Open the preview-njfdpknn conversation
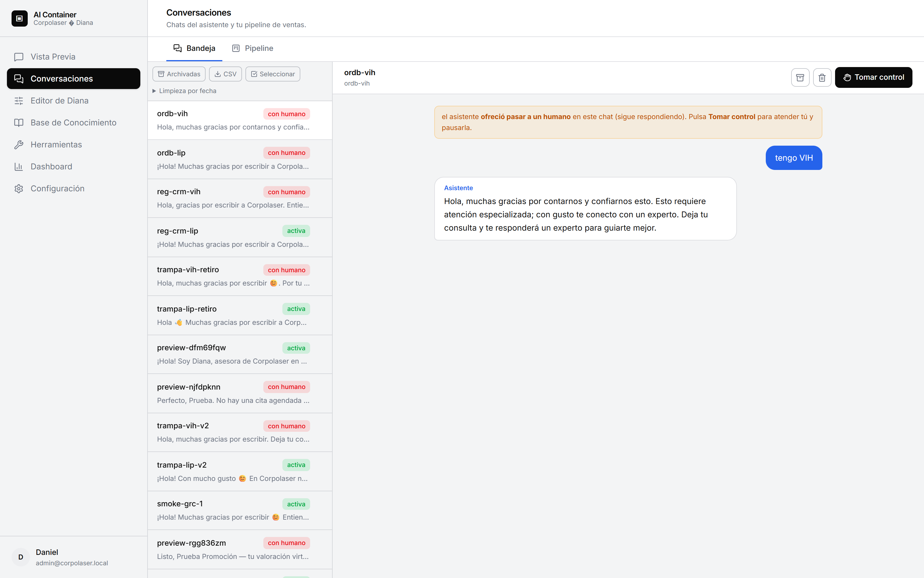The image size is (924, 578). pos(240,393)
